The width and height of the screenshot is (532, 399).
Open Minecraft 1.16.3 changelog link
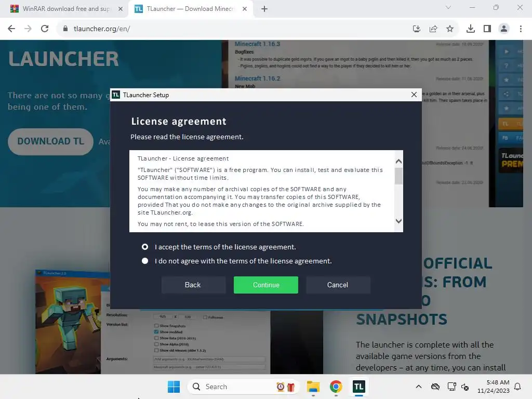(x=258, y=44)
